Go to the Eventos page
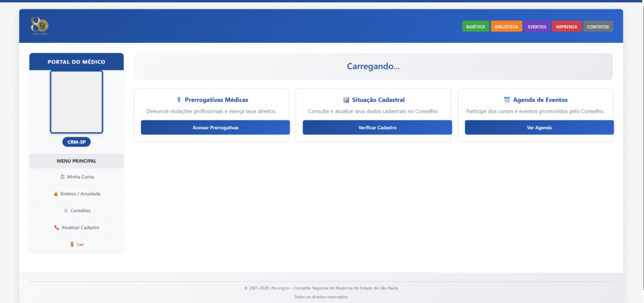The width and height of the screenshot is (644, 303). point(536,26)
